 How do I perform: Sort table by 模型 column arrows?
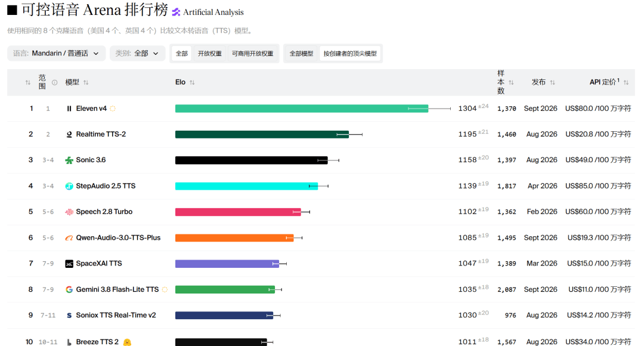86,82
